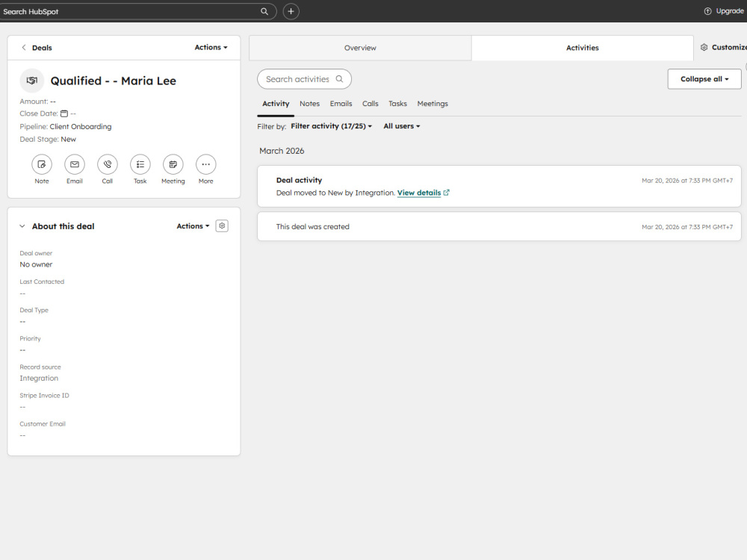Click the Priority field label
The width and height of the screenshot is (747, 560).
click(30, 338)
